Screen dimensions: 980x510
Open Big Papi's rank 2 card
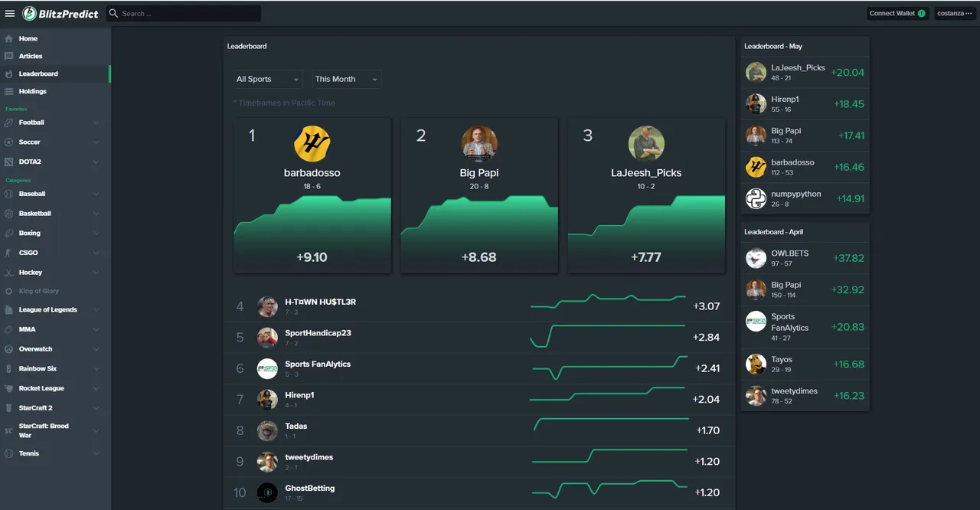click(x=479, y=195)
